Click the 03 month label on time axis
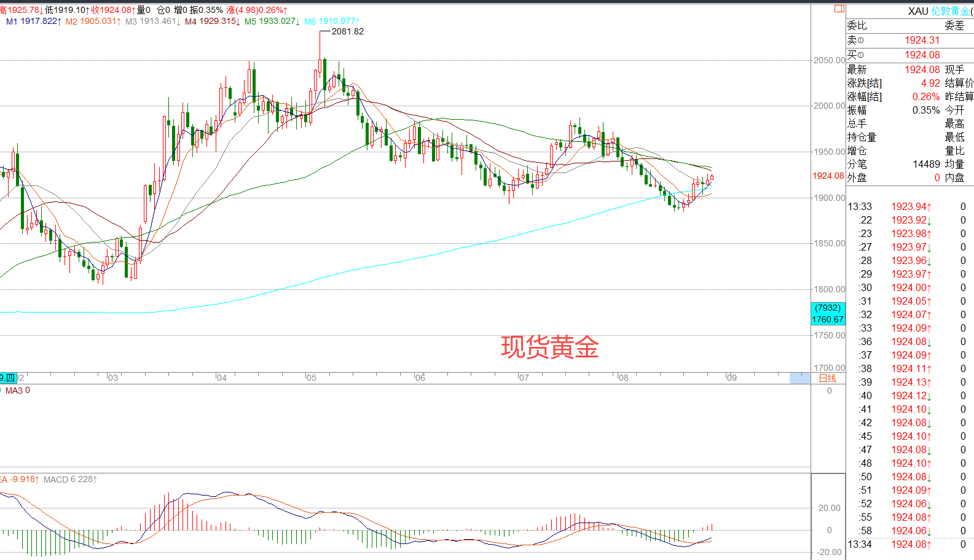 (x=113, y=378)
